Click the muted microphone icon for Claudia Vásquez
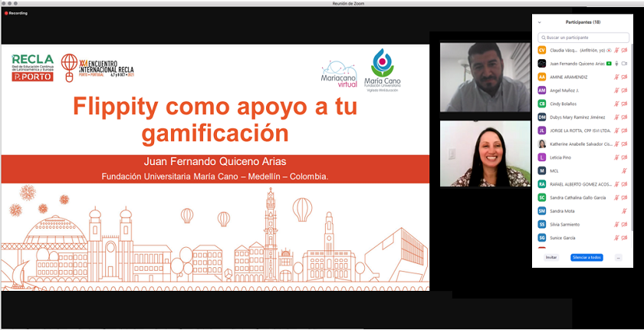The image size is (644, 330). coord(616,50)
